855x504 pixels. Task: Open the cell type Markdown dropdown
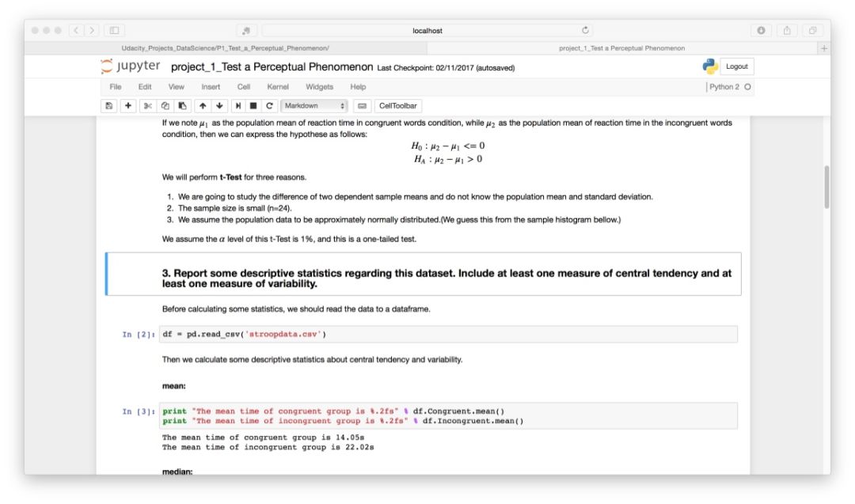pos(314,106)
